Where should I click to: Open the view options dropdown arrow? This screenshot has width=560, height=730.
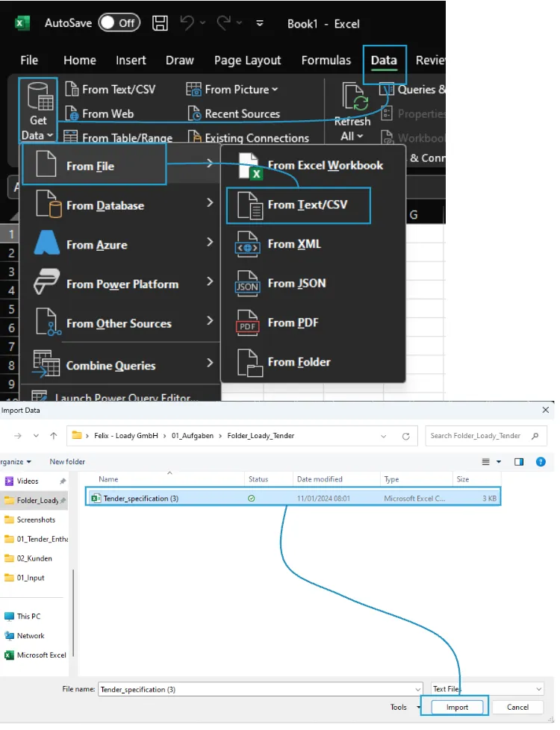pyautogui.click(x=499, y=462)
